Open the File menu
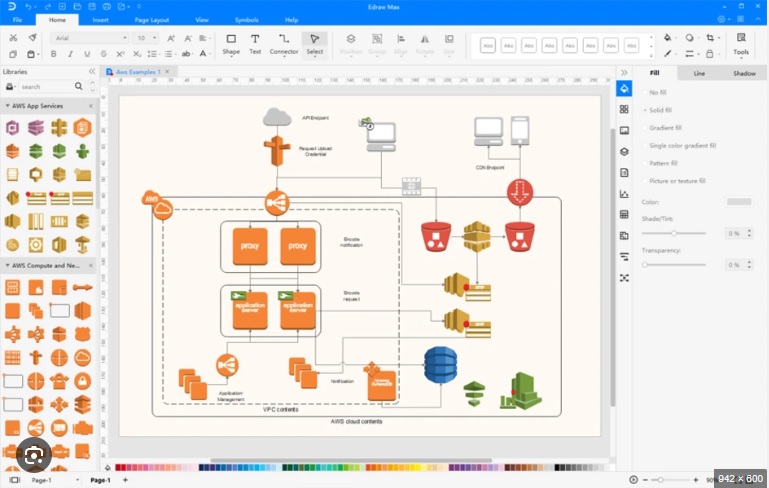 (17, 20)
